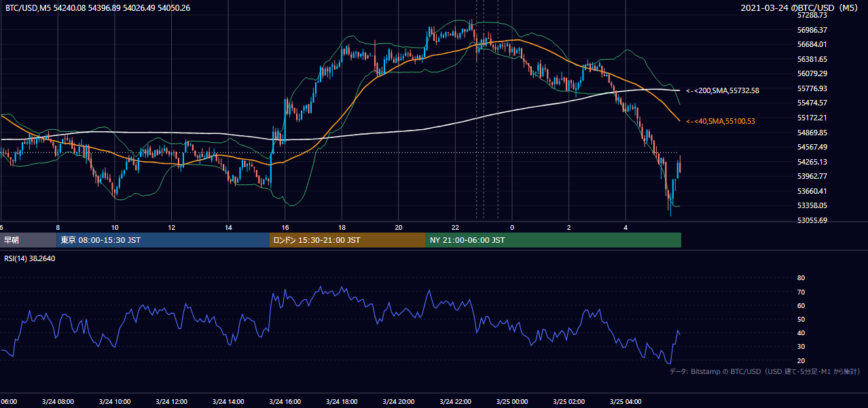
Task: Click the 3/25 00:00 date axis label
Action: [512, 402]
